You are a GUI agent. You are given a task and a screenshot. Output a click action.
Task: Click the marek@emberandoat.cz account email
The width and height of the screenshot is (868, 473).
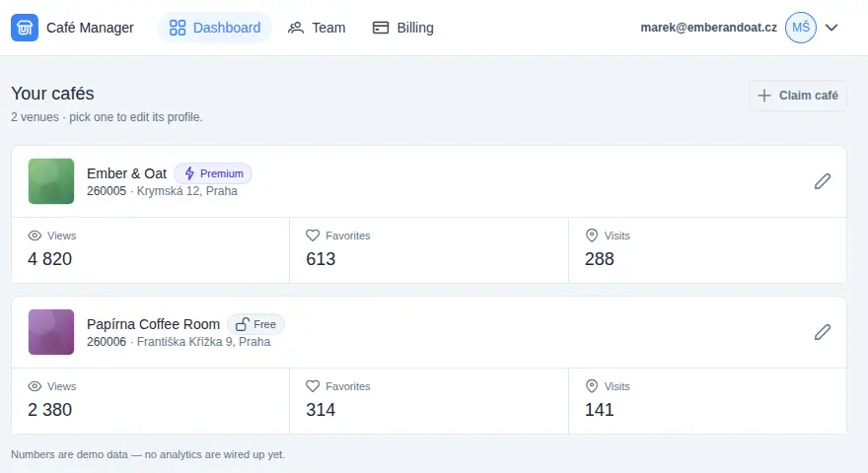click(708, 28)
